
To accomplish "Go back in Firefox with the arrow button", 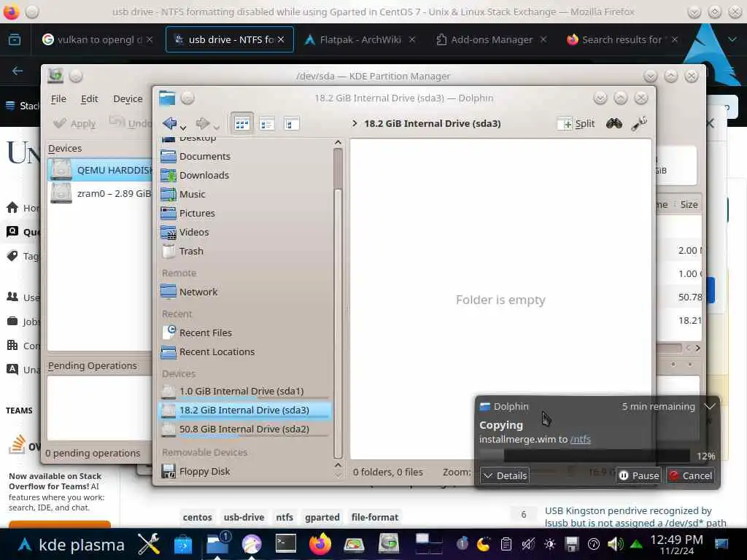I will (x=18, y=71).
